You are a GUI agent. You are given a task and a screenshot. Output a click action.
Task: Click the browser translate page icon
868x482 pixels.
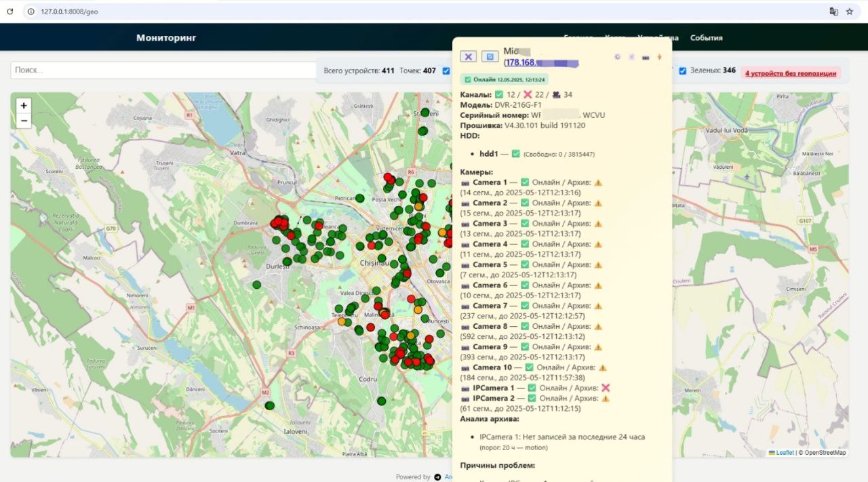click(833, 12)
